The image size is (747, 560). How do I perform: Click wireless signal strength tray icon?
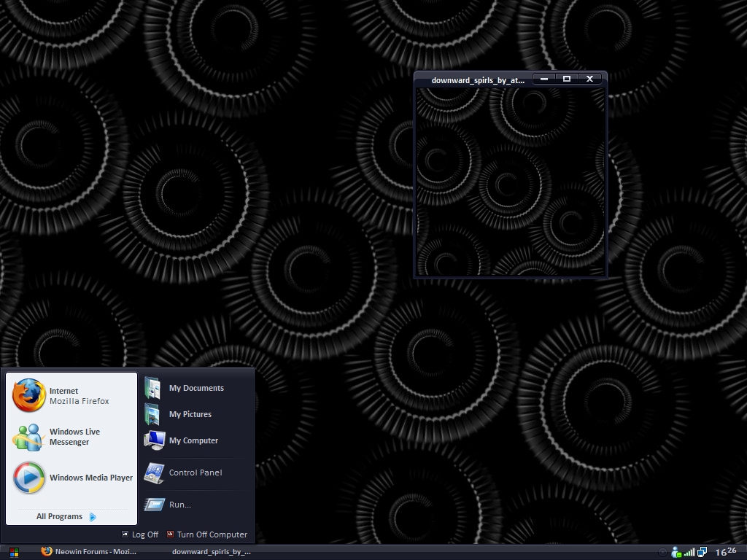pyautogui.click(x=689, y=552)
